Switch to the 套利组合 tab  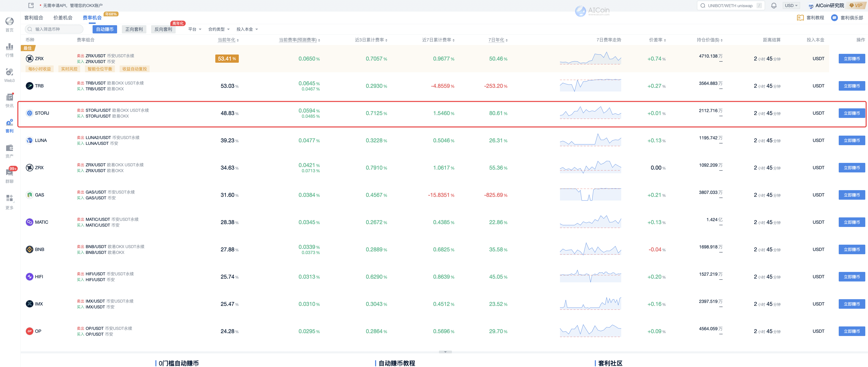pyautogui.click(x=34, y=18)
